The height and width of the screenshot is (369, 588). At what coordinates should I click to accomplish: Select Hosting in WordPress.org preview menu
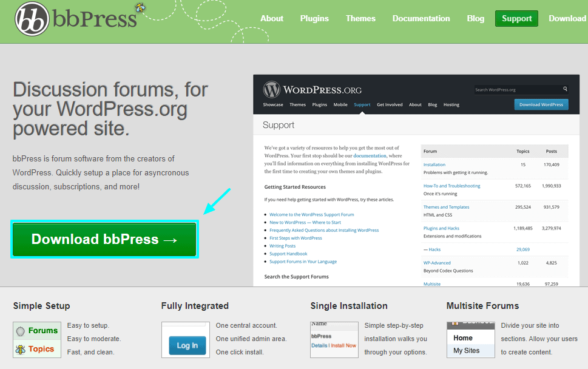451,104
